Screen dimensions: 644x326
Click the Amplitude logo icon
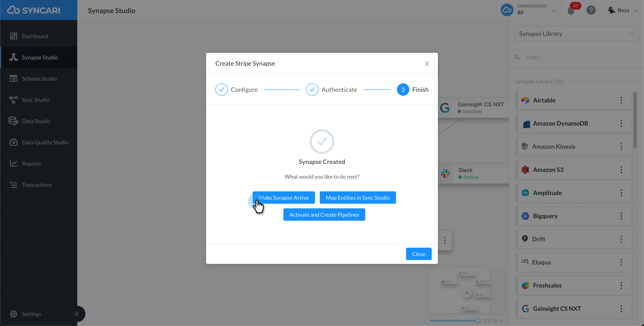coord(525,193)
